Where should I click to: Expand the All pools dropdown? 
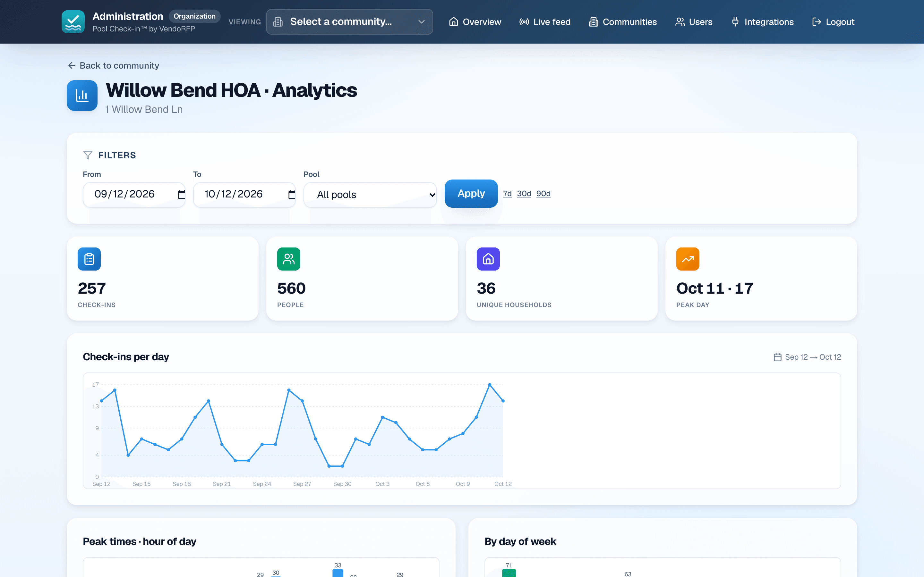click(x=370, y=195)
